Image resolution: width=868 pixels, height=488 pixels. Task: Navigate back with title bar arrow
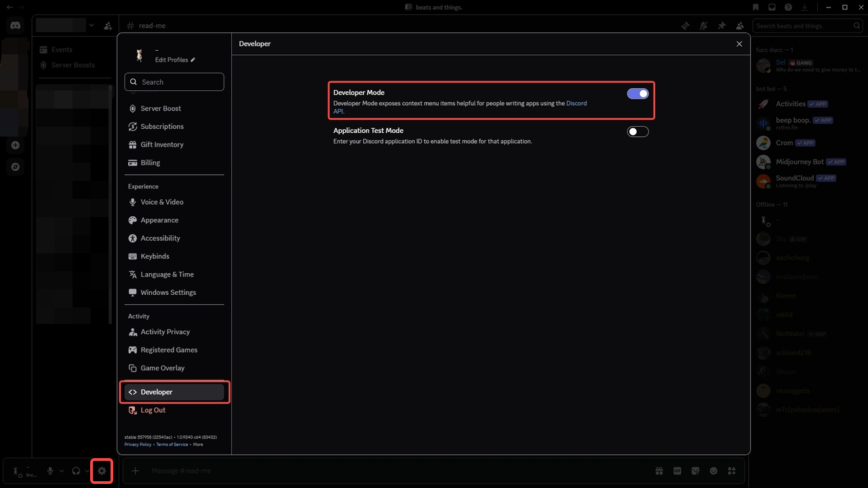coord(9,7)
